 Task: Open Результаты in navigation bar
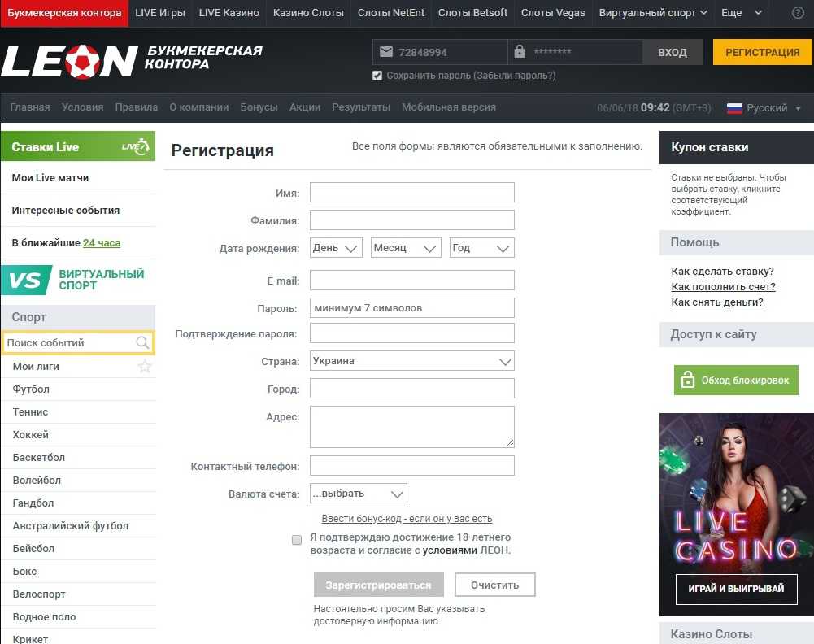pyautogui.click(x=361, y=107)
